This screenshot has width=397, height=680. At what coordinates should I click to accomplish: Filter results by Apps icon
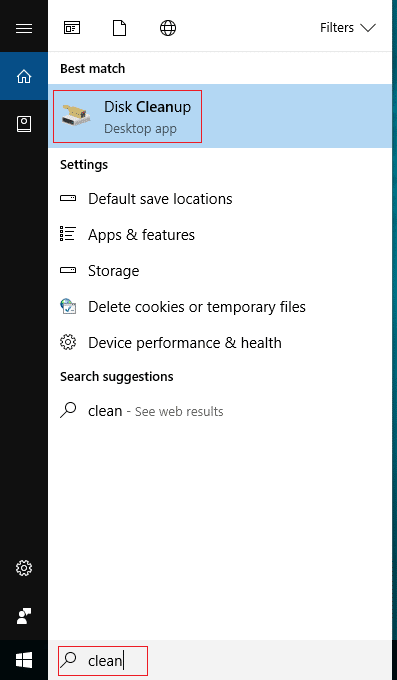pyautogui.click(x=72, y=28)
